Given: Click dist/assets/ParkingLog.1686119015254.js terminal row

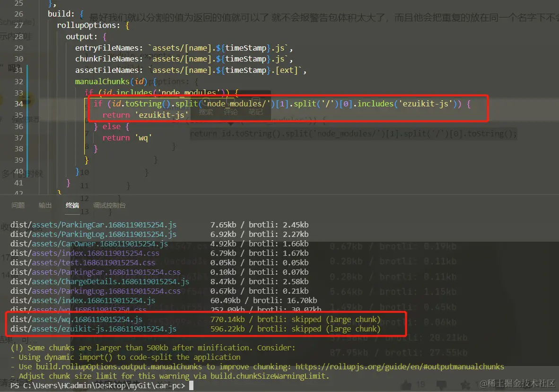Looking at the screenshot, I should [x=159, y=235].
